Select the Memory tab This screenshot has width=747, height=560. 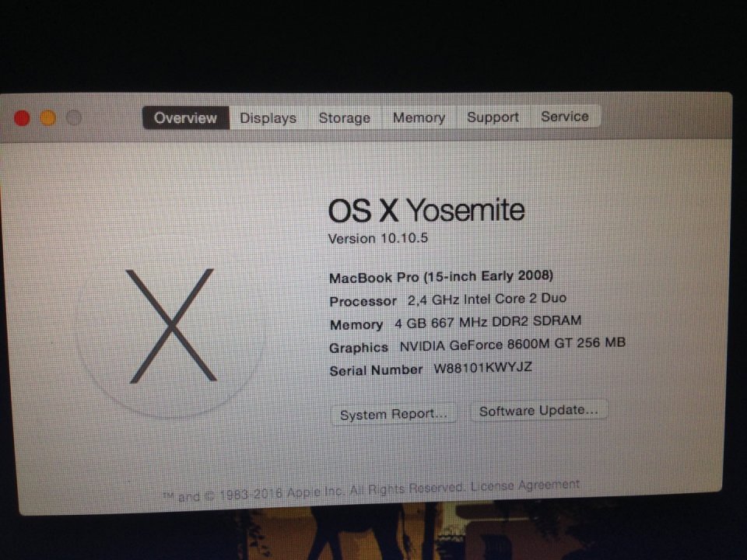(x=419, y=117)
